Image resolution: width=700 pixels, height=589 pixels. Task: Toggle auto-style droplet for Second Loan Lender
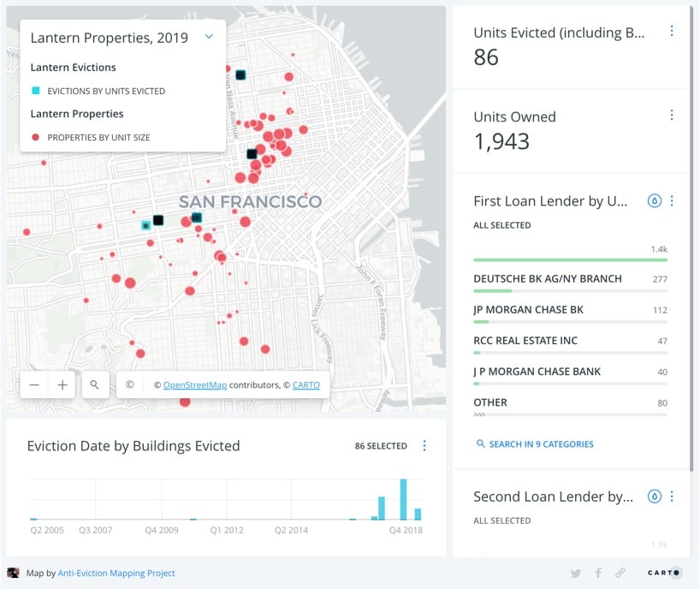pos(655,496)
